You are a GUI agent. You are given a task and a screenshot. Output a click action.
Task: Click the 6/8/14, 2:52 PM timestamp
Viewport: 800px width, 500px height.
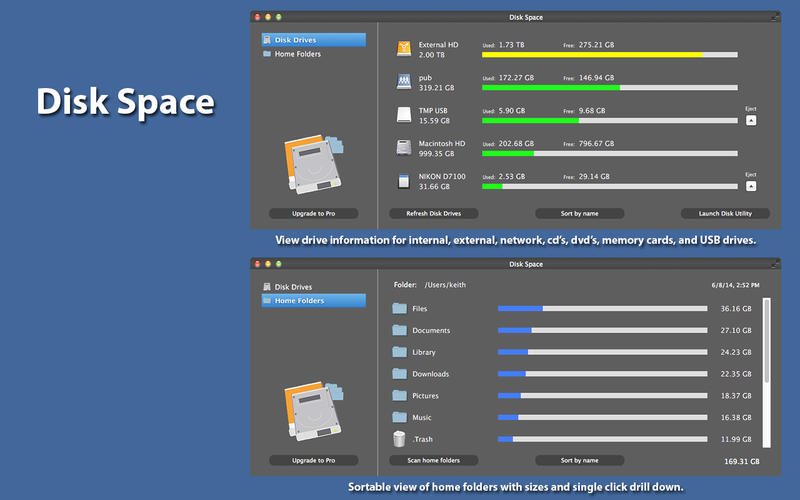pyautogui.click(x=735, y=285)
